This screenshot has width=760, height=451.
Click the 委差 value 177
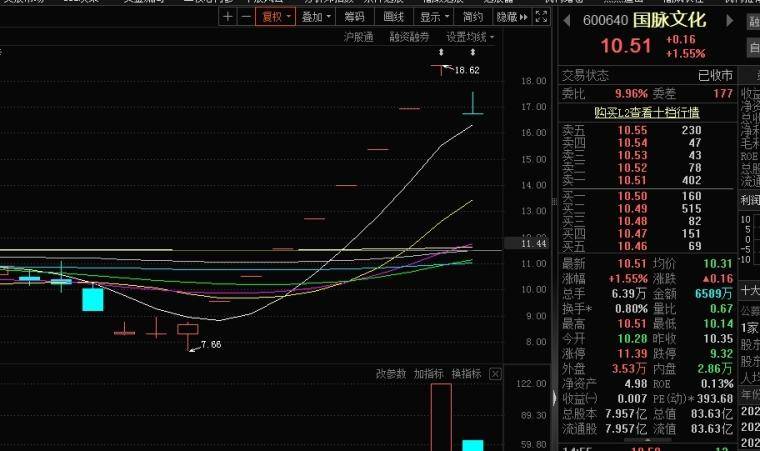point(723,94)
